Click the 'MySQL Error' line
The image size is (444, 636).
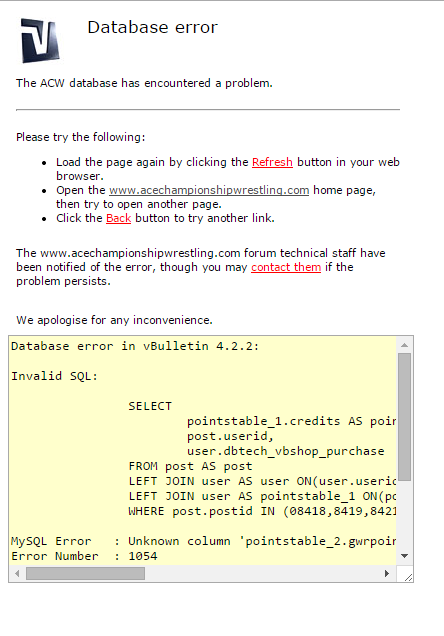click(204, 541)
